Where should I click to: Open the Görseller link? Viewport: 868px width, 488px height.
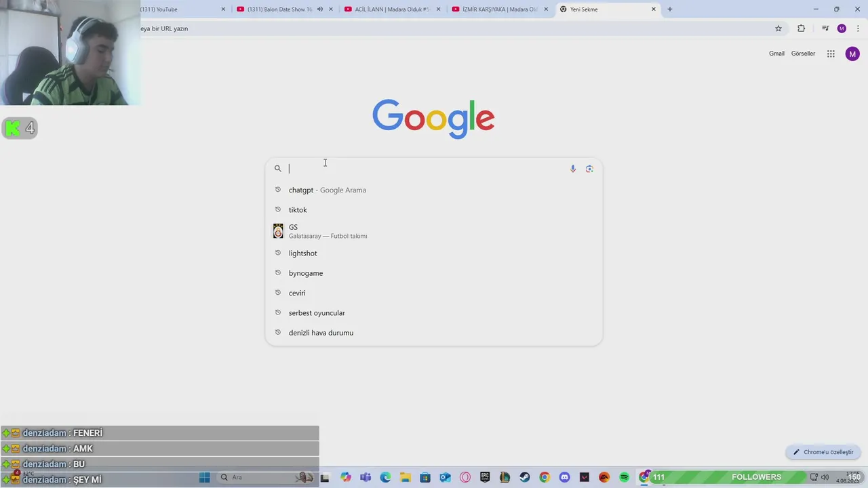tap(803, 54)
